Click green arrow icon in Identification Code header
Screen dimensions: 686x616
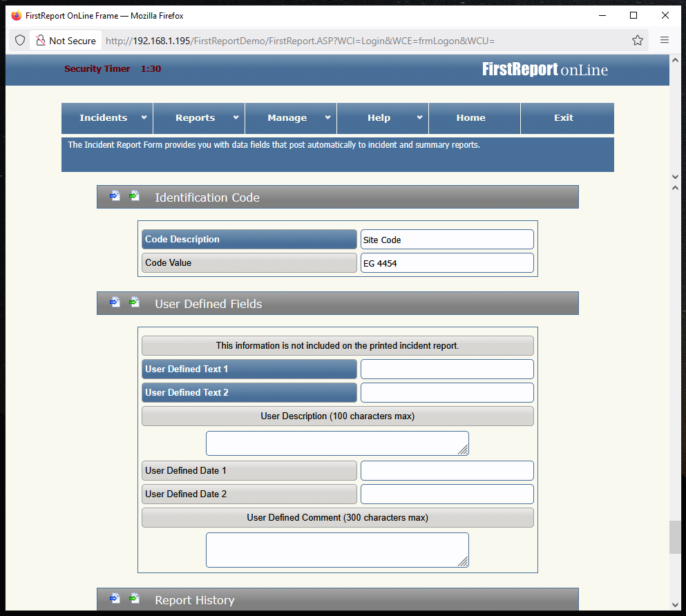(134, 196)
